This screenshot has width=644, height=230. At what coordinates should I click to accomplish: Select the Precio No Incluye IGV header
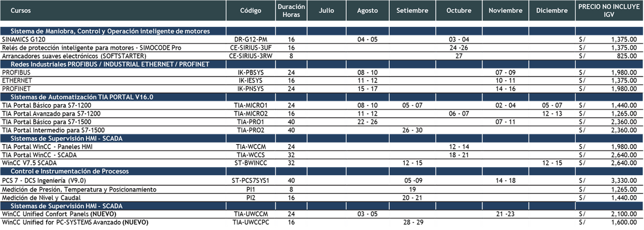[x=609, y=11]
